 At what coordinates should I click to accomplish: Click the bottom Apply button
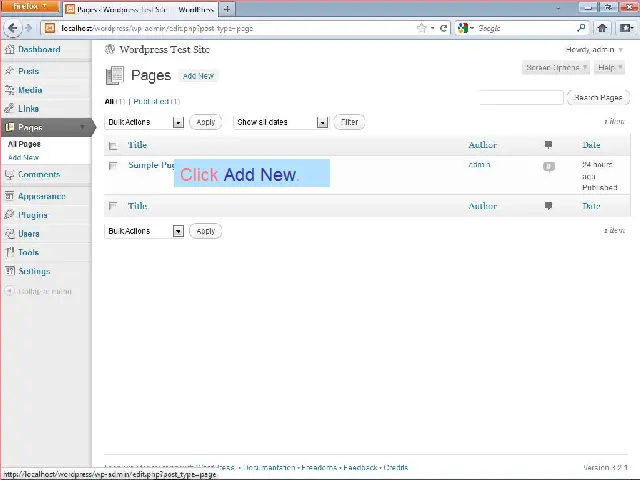205,231
